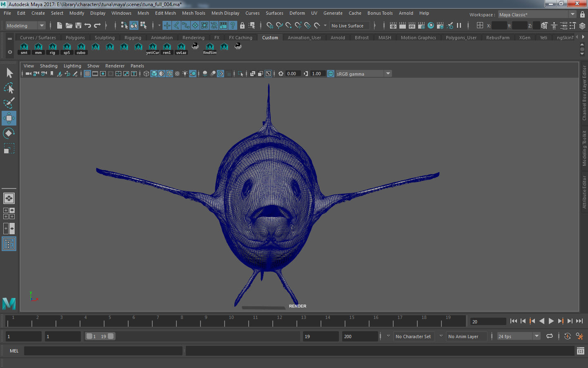The height and width of the screenshot is (368, 588).
Task: Run the 'uvLaz' shelf script
Action: pyautogui.click(x=181, y=49)
